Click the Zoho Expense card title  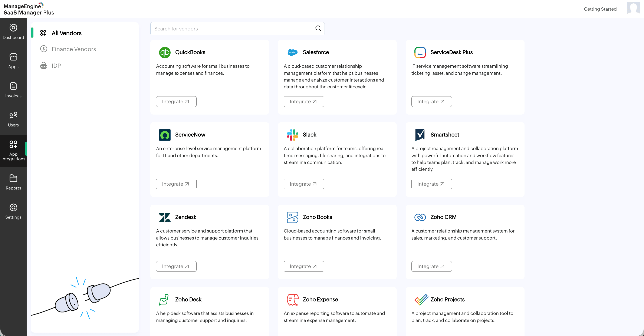coord(320,300)
